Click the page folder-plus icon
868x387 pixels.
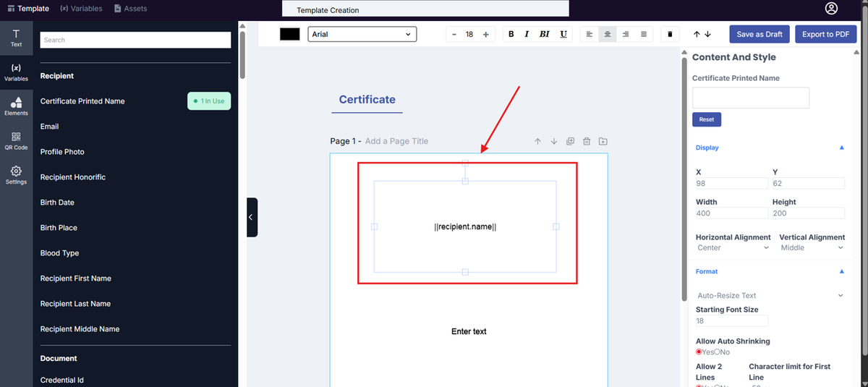(x=603, y=141)
